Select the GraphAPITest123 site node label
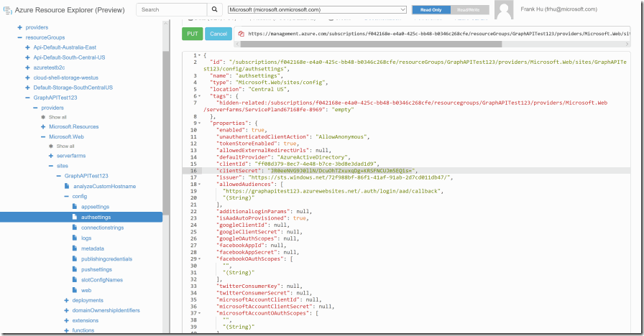 [86, 176]
